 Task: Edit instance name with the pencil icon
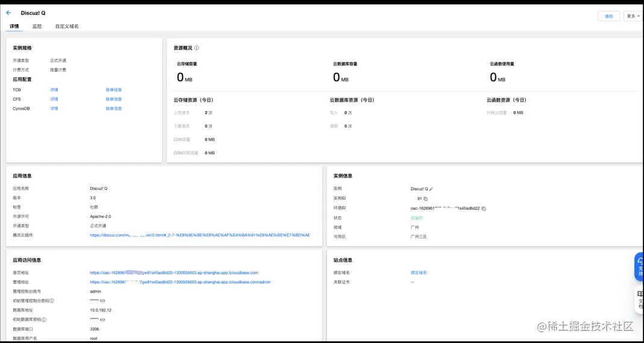tap(431, 189)
